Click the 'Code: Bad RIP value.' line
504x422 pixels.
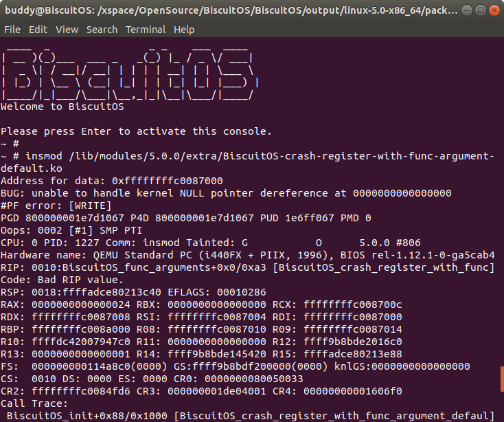tap(62, 280)
